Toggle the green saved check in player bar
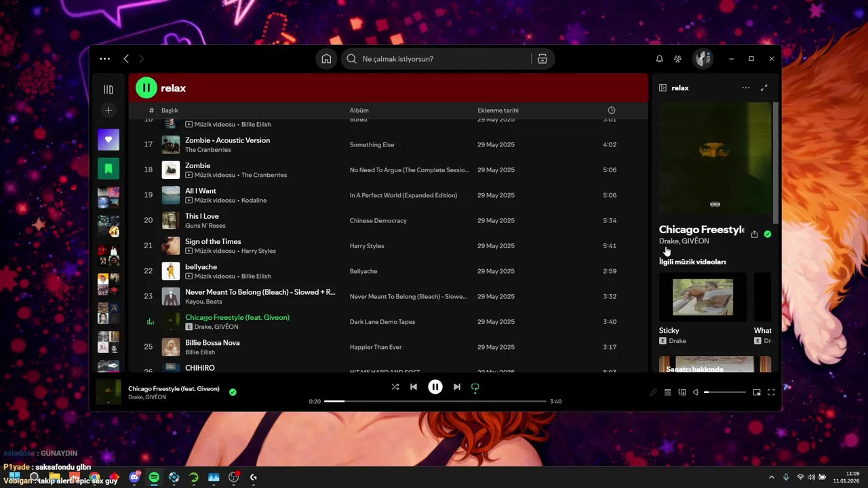The height and width of the screenshot is (488, 868). [x=233, y=392]
